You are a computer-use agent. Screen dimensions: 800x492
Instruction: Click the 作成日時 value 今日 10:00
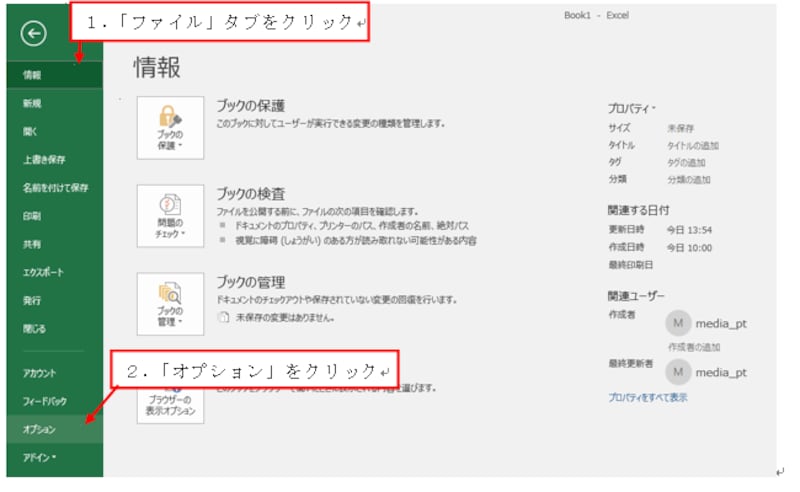pos(689,248)
